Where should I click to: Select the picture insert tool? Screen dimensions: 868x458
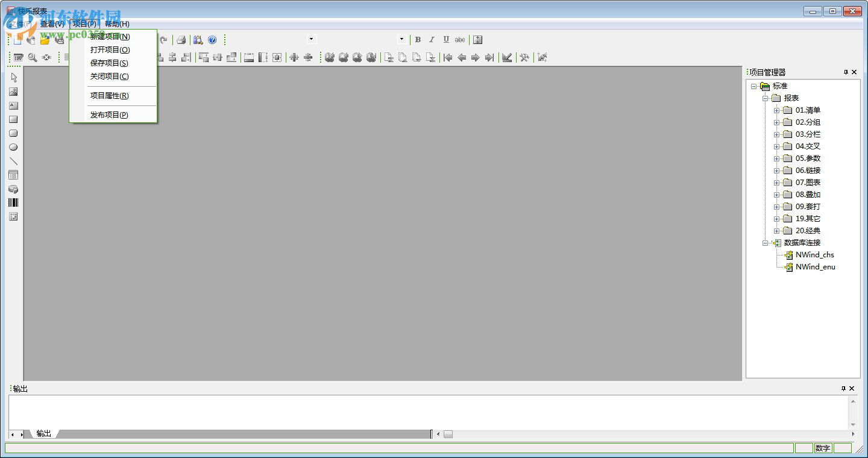(x=13, y=92)
